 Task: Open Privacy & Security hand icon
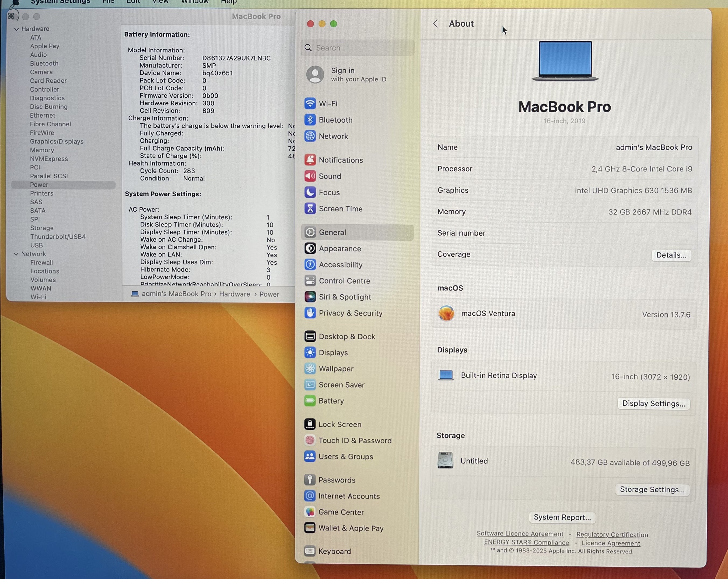(x=310, y=313)
